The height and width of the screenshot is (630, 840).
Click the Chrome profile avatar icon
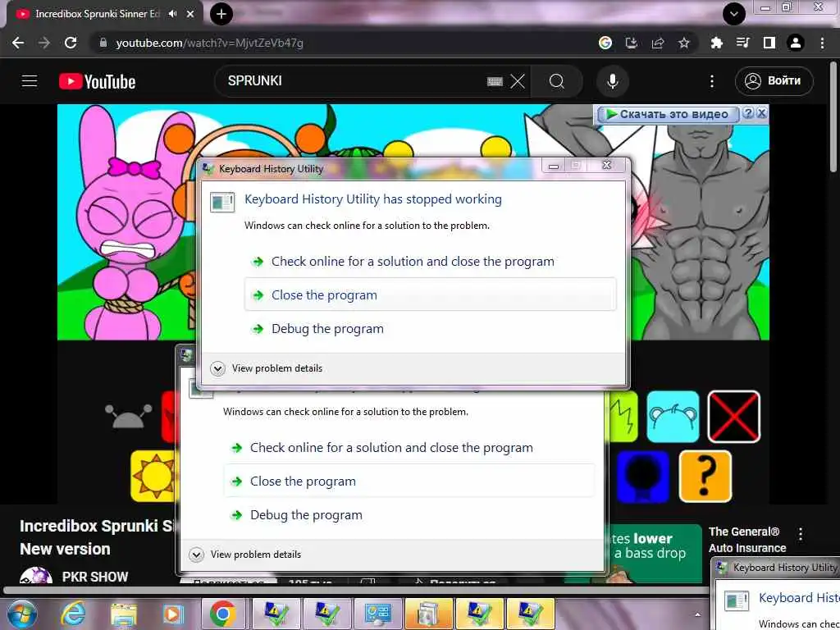coord(796,43)
